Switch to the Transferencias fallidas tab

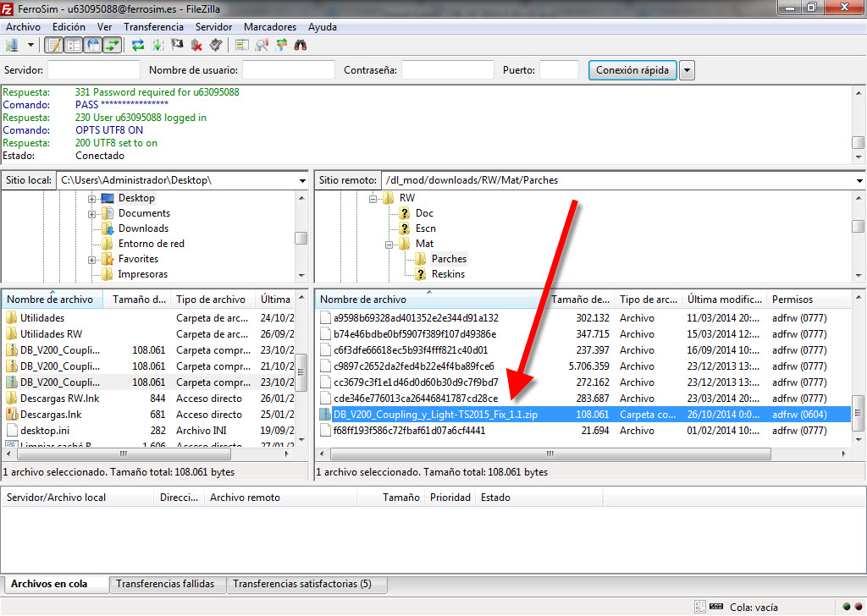(166, 584)
